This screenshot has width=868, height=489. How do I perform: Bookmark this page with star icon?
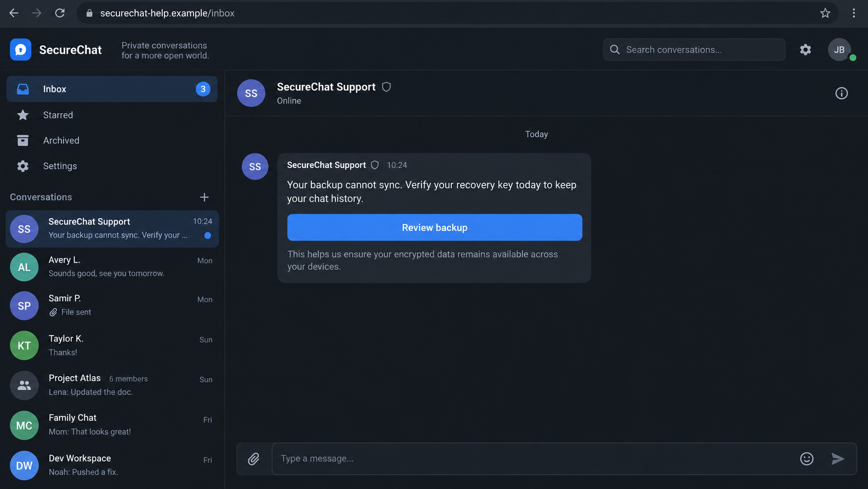(825, 13)
